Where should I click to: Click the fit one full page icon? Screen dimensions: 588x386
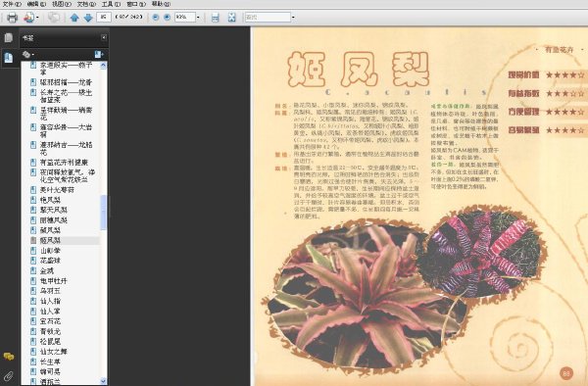tap(231, 18)
